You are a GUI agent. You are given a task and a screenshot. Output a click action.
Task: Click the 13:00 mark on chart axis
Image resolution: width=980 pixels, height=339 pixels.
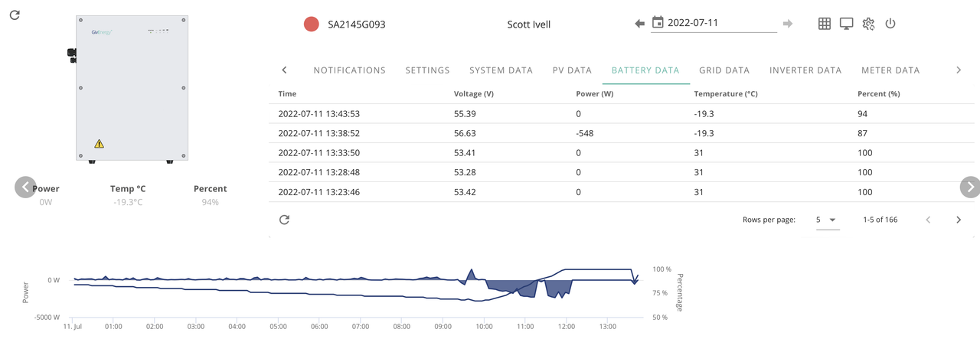[608, 327]
